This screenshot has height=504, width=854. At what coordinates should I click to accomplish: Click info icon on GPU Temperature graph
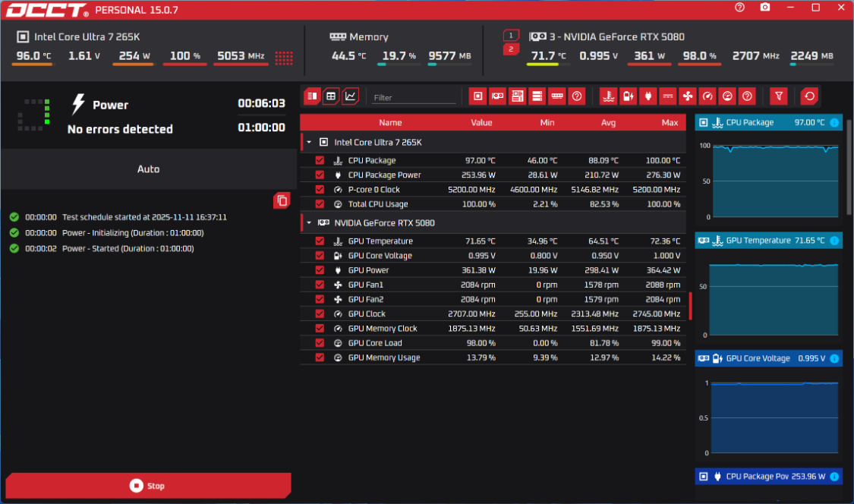click(834, 241)
